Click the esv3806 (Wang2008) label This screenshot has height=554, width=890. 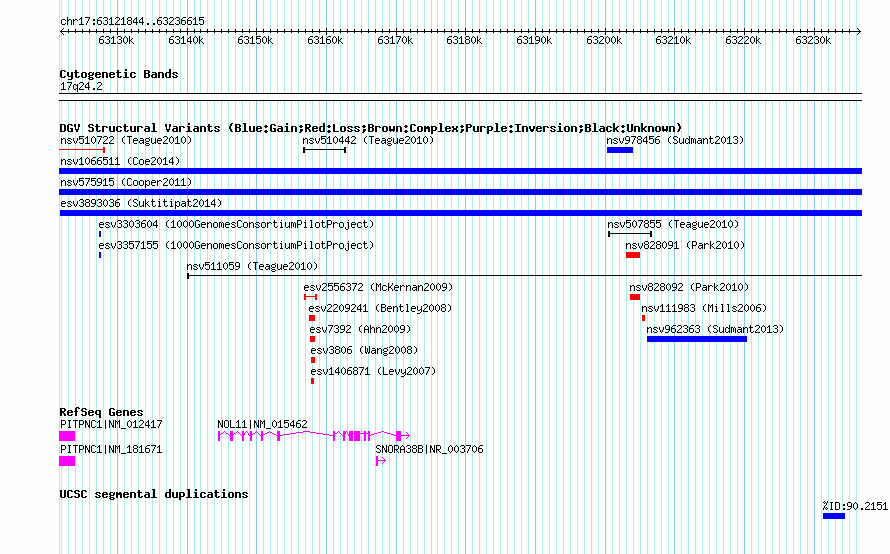[364, 350]
